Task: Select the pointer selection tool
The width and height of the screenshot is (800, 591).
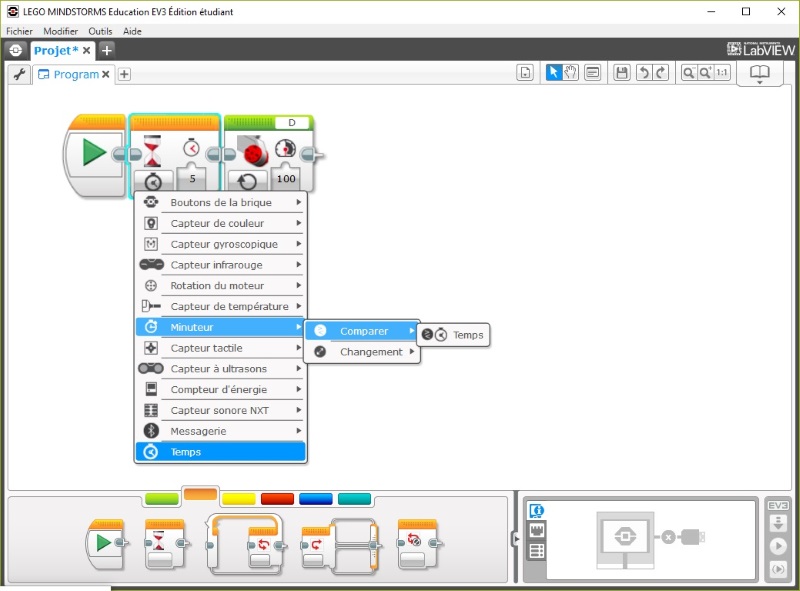Action: [x=554, y=72]
